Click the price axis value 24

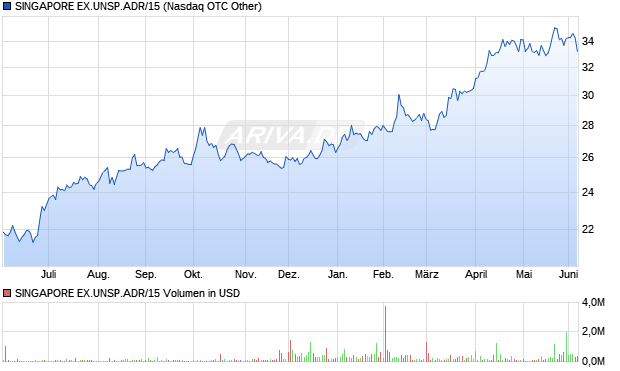(x=588, y=192)
